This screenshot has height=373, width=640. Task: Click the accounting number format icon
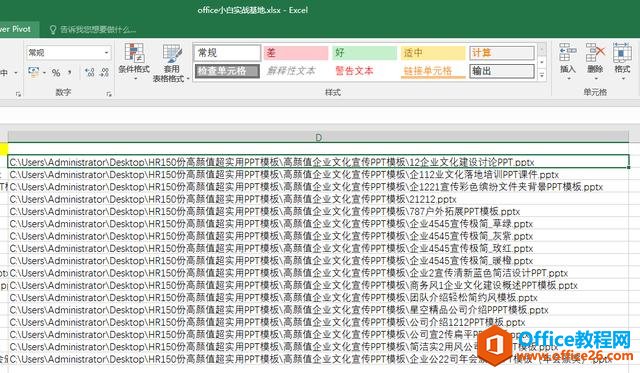click(x=33, y=72)
